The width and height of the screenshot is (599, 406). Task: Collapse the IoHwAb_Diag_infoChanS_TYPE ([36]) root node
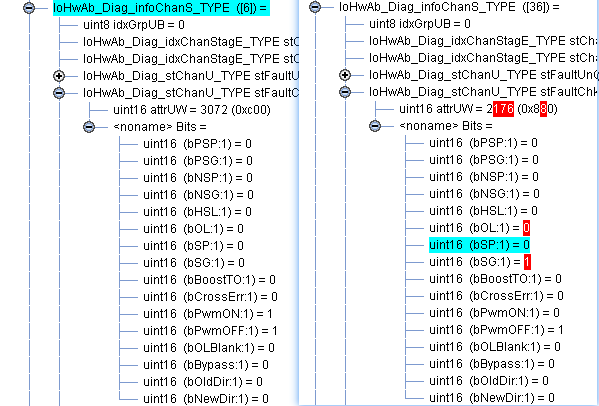pos(315,6)
